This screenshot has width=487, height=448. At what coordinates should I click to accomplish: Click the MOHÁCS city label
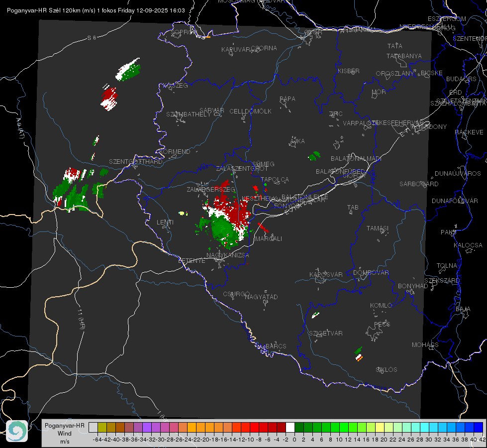[425, 345]
